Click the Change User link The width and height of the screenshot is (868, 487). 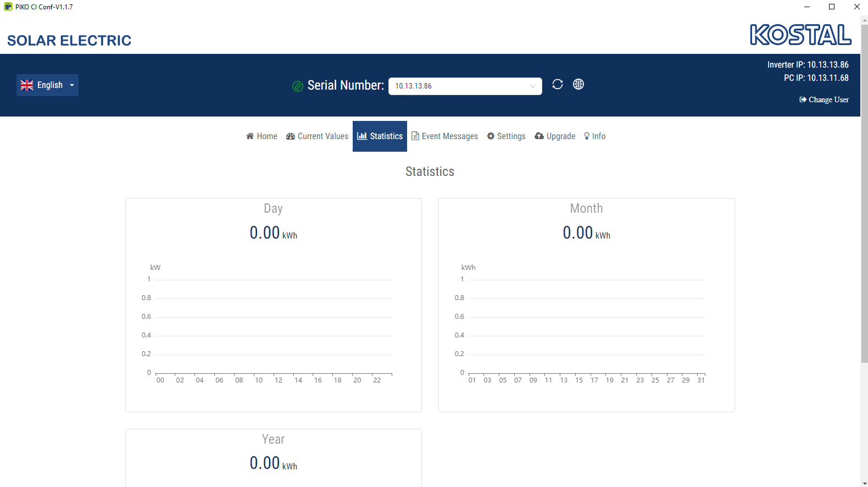tap(824, 99)
